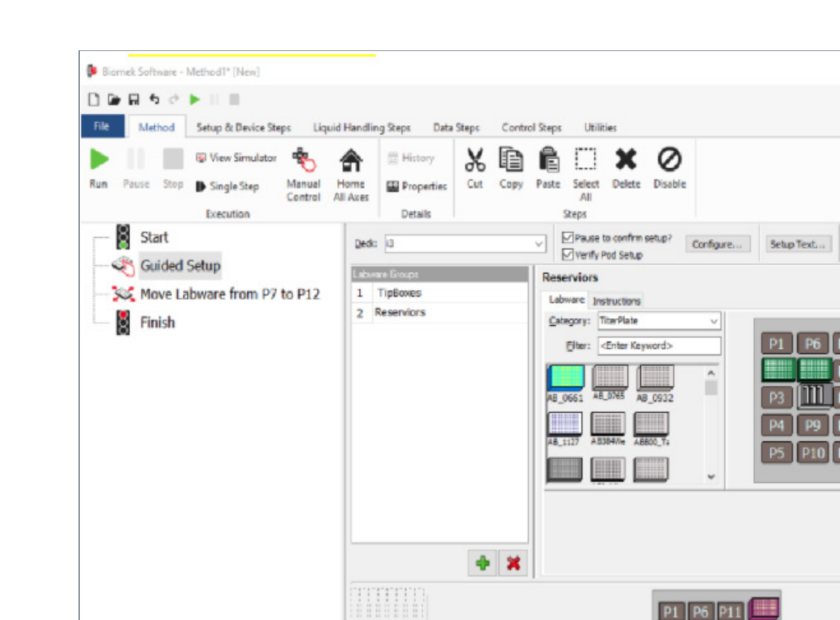840x620 pixels.
Task: Select AB_0932 labware thumbnail
Action: 655,384
